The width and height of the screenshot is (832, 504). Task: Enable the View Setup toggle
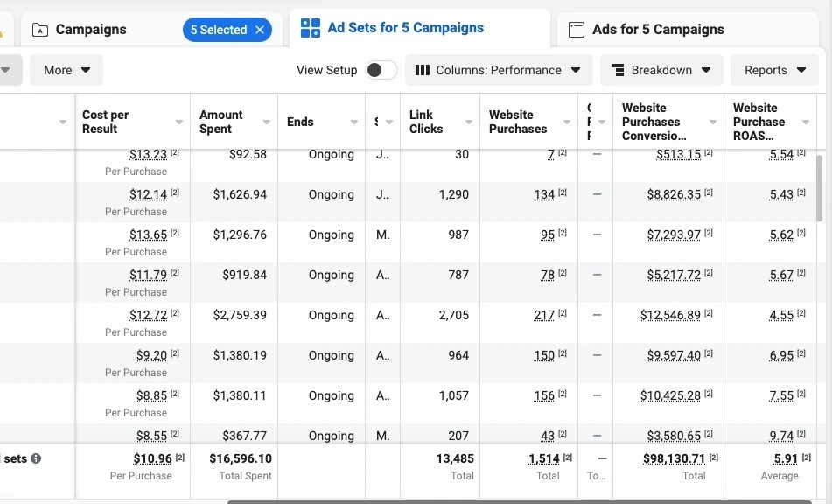381,68
